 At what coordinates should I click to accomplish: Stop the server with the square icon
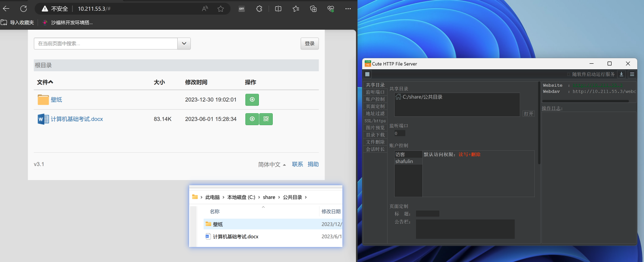click(x=367, y=74)
